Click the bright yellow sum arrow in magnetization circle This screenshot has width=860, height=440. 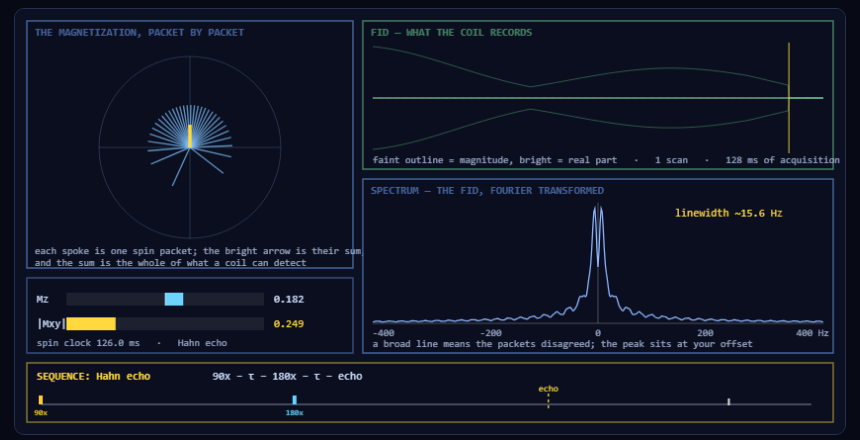tap(190, 136)
